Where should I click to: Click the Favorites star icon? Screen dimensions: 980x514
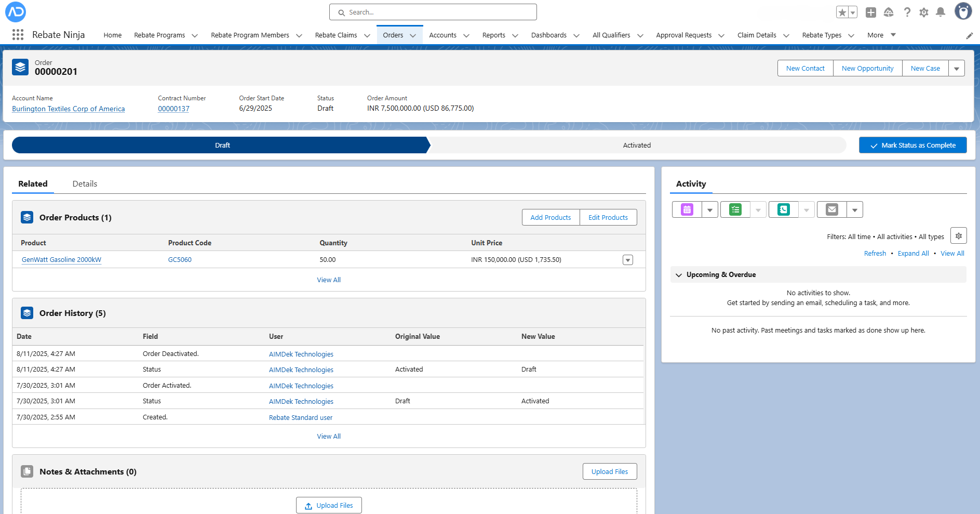pyautogui.click(x=842, y=12)
